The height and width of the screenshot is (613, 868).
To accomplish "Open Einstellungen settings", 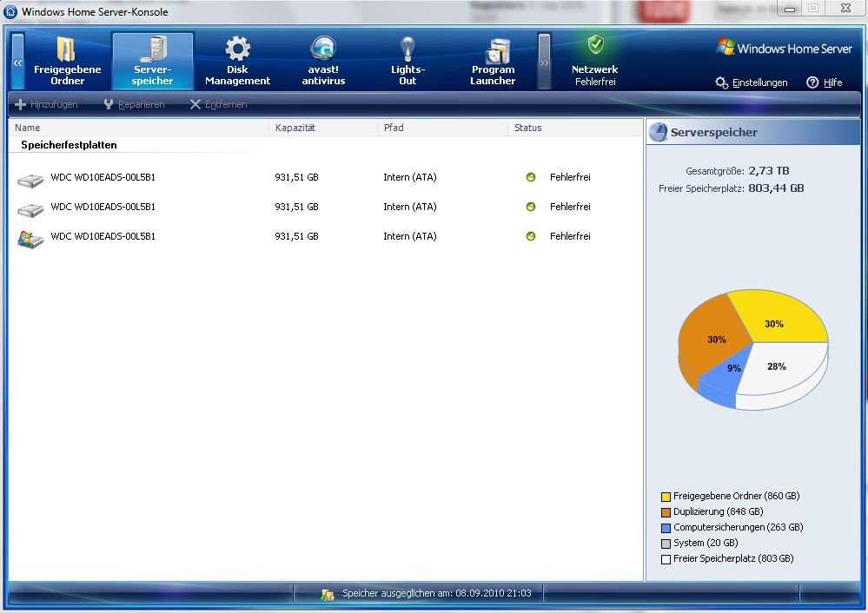I will tap(752, 82).
